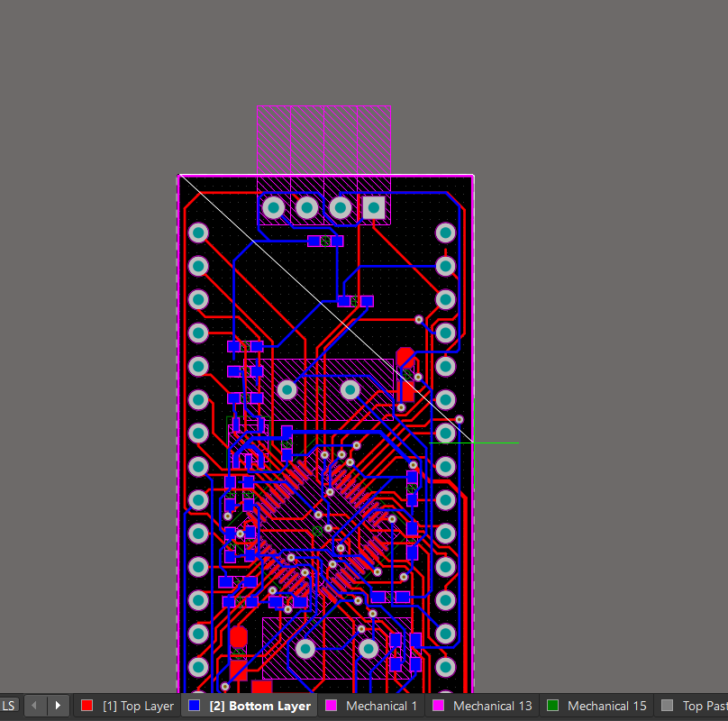Click the red Top Layer color swatch
Viewport: 728px width, 721px height.
(86, 706)
